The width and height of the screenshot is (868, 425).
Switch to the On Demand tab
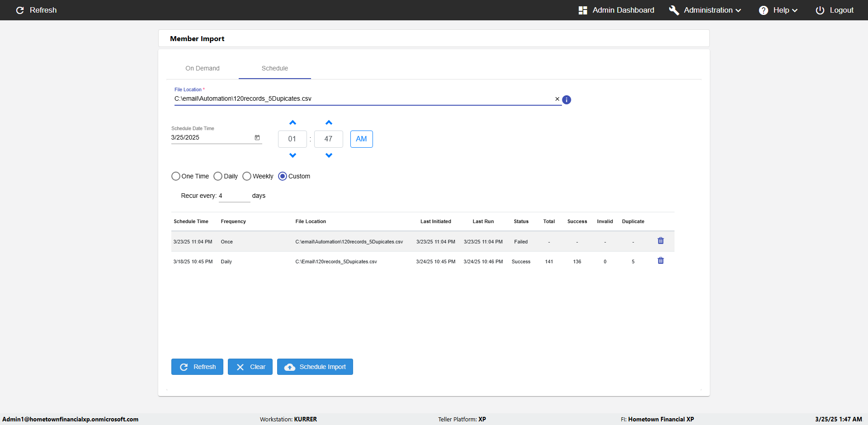(203, 68)
